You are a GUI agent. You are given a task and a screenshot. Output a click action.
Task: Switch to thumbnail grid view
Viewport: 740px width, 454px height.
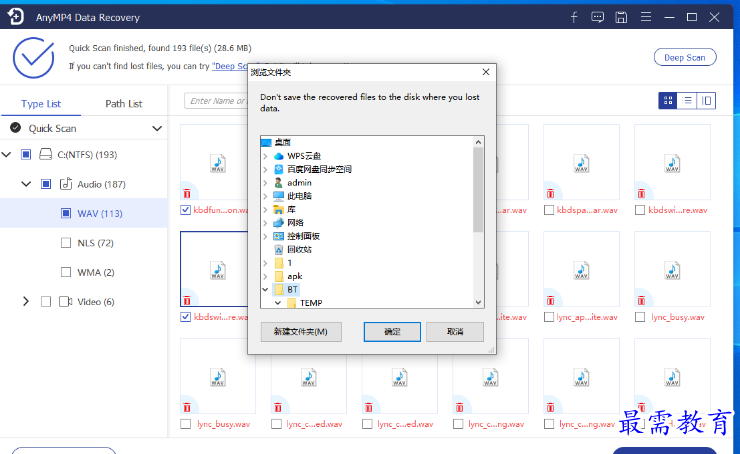pos(668,101)
